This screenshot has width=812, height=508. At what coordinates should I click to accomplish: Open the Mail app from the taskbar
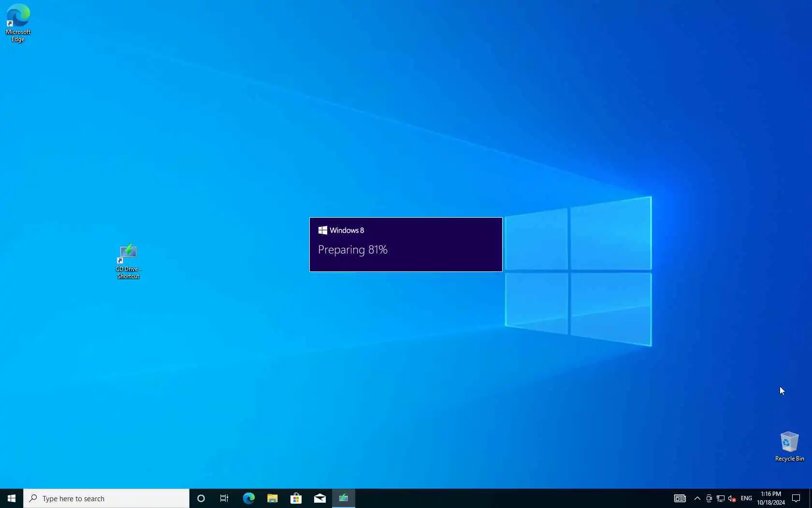click(319, 498)
